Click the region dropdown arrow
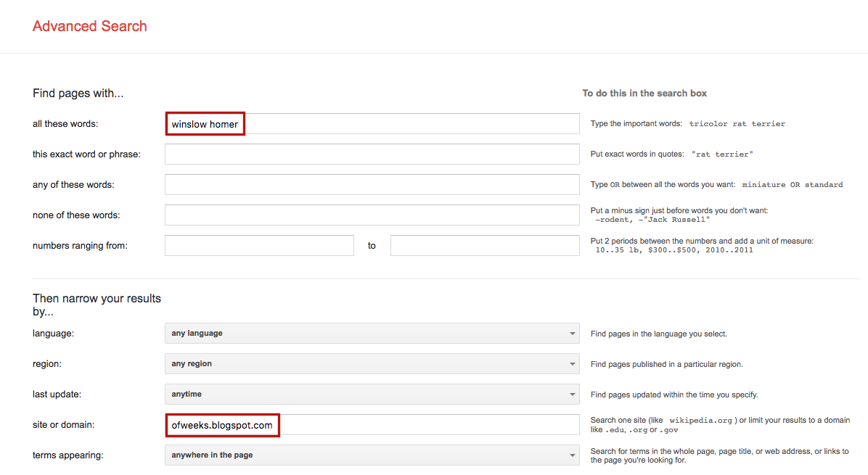The image size is (868, 475). pos(572,363)
